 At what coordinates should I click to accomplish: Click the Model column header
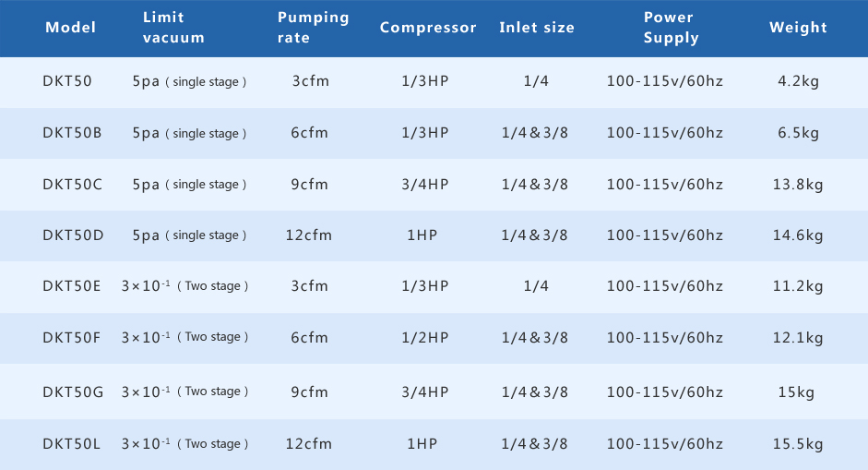tap(71, 28)
